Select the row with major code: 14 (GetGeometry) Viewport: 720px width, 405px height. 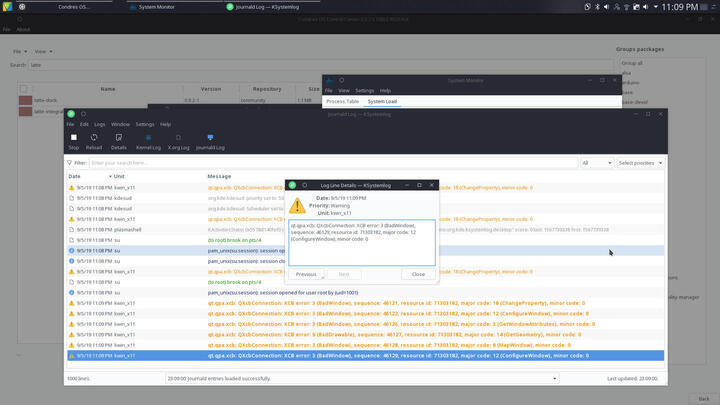click(x=365, y=335)
